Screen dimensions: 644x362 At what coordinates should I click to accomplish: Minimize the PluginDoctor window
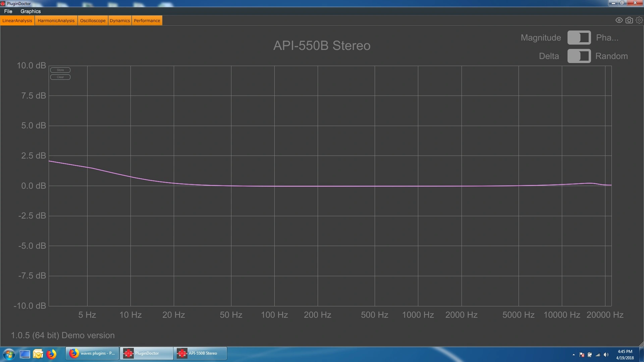tap(613, 3)
